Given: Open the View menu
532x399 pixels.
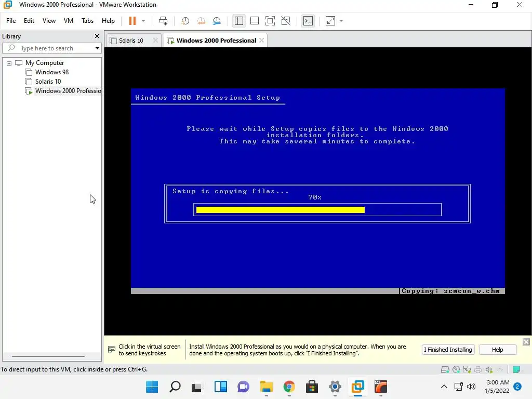Looking at the screenshot, I should pos(49,21).
